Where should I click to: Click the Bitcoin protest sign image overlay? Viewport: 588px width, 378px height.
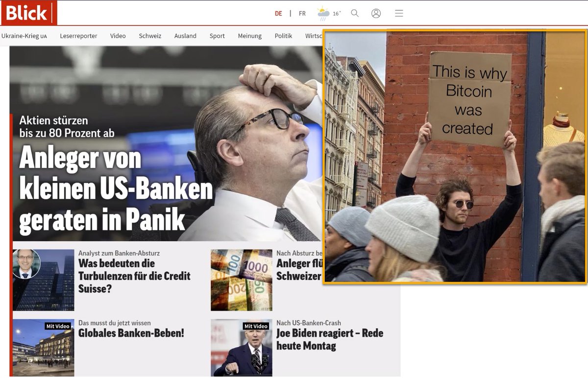tap(455, 157)
